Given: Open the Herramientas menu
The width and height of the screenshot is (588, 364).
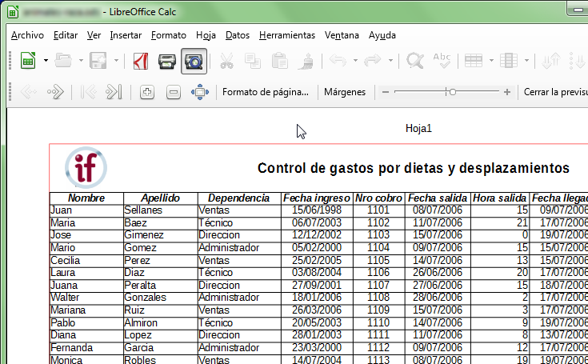Looking at the screenshot, I should tap(287, 35).
